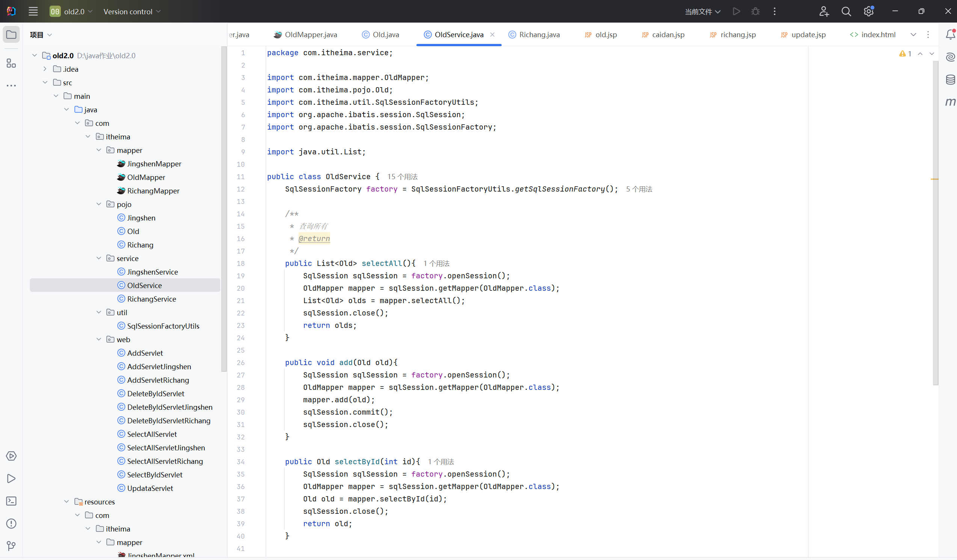Open AI Assistant spiral icon

click(950, 57)
